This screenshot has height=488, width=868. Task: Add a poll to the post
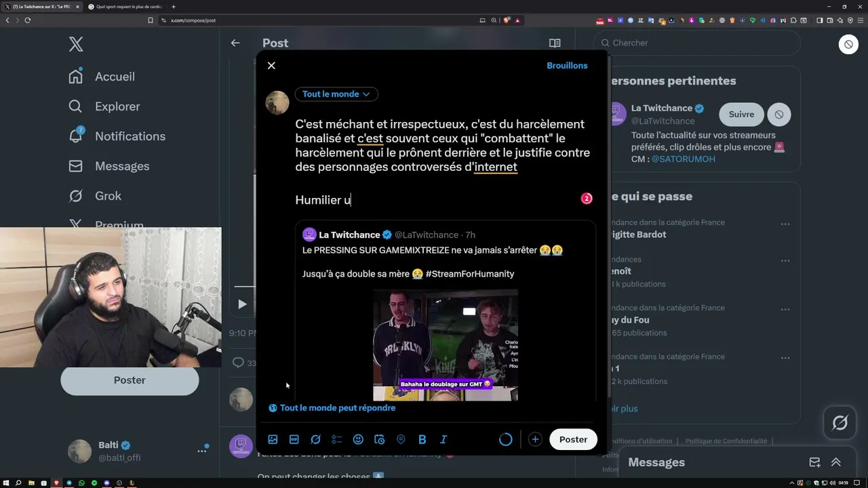(x=337, y=439)
